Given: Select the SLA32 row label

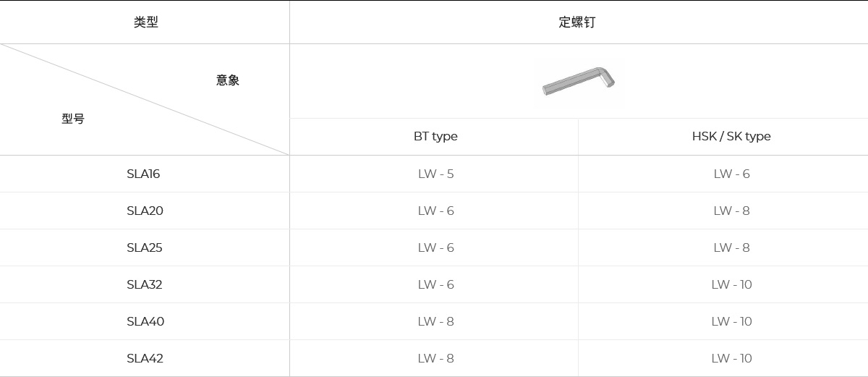Looking at the screenshot, I should coord(145,284).
